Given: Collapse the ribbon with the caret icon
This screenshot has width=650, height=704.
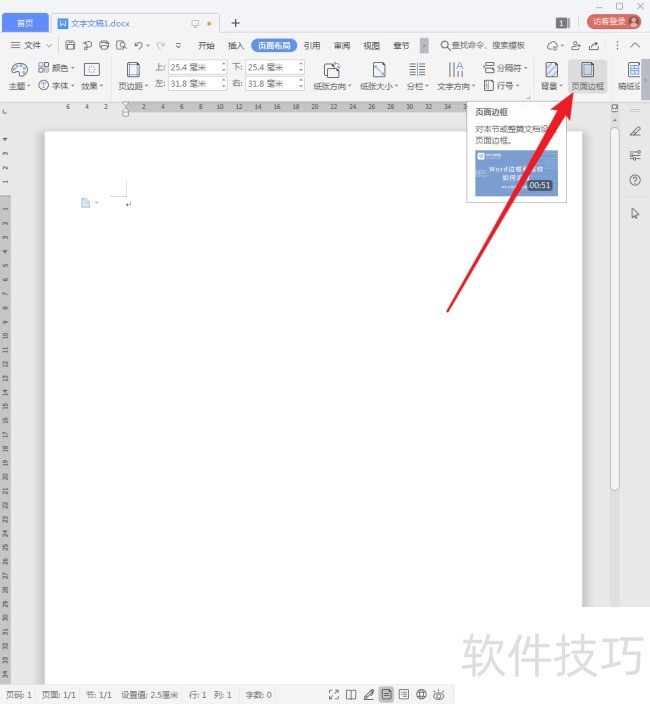Looking at the screenshot, I should (635, 45).
